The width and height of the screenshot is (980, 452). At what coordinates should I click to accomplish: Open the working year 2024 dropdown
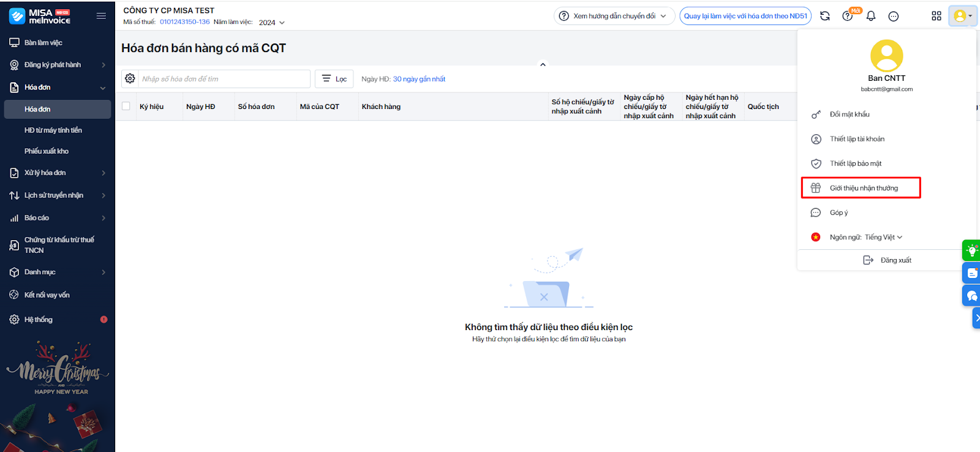pyautogui.click(x=271, y=23)
